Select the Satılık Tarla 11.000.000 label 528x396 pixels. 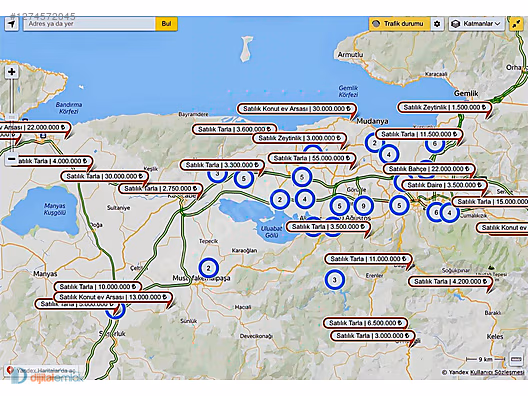pyautogui.click(x=368, y=259)
